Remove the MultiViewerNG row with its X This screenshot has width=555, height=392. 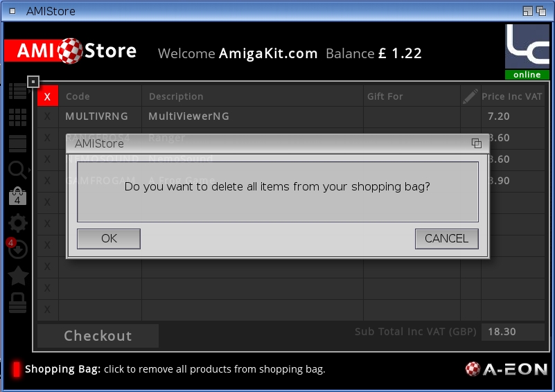pos(47,116)
